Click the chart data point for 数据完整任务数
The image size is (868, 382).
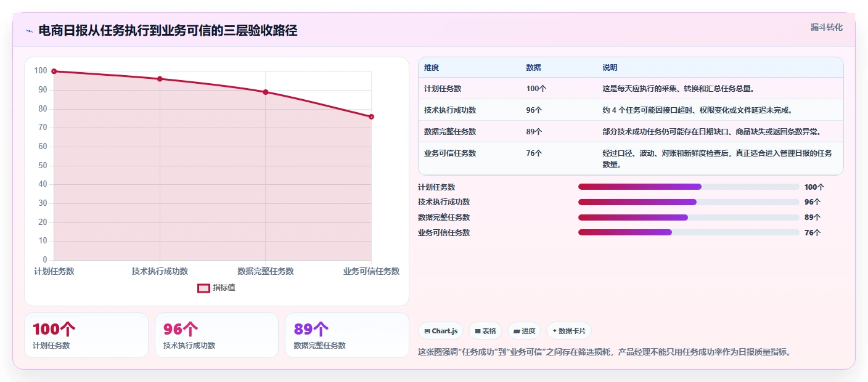point(265,92)
